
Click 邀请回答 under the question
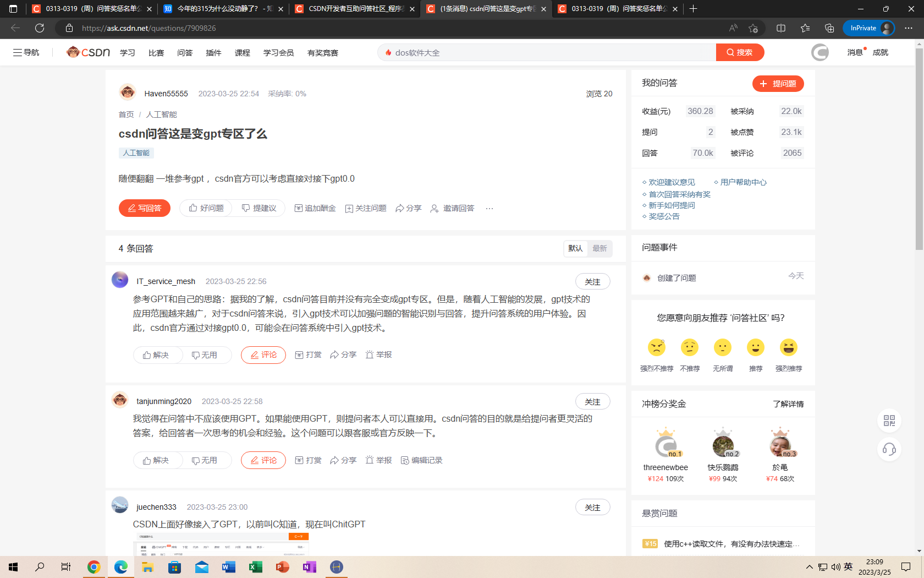[452, 208]
